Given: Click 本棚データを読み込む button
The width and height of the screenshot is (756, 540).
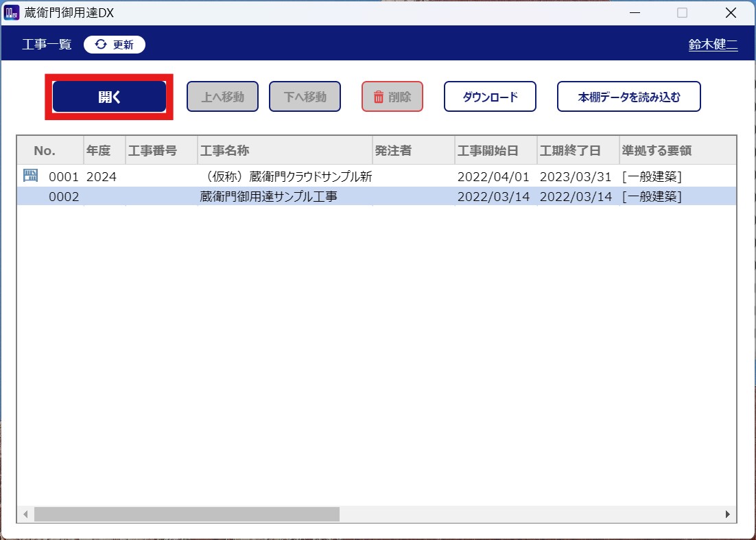Looking at the screenshot, I should (x=628, y=97).
